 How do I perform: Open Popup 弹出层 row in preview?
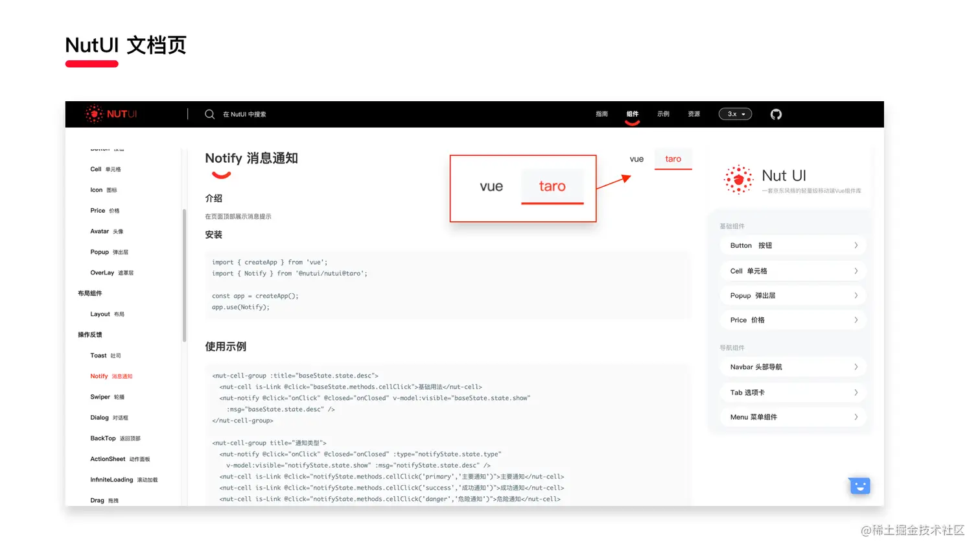pyautogui.click(x=793, y=296)
